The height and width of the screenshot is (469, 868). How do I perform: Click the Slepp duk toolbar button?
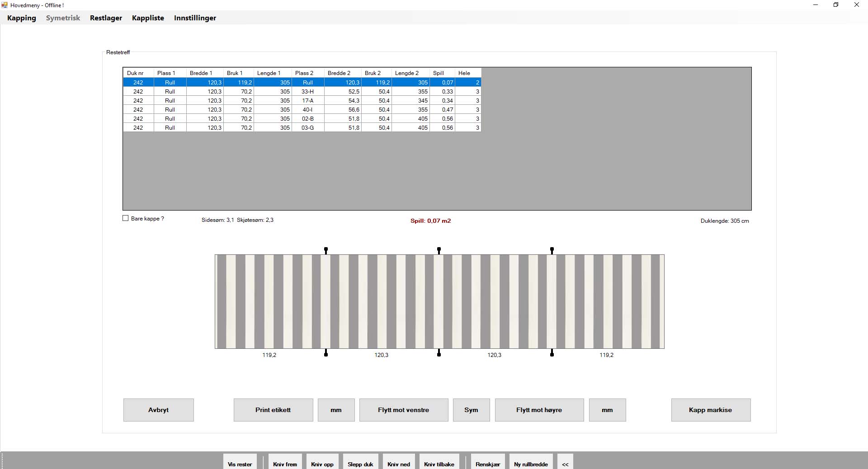coord(360,464)
